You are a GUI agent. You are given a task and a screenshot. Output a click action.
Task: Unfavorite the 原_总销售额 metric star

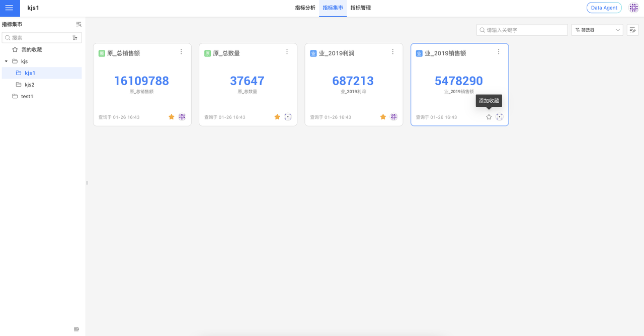click(172, 117)
